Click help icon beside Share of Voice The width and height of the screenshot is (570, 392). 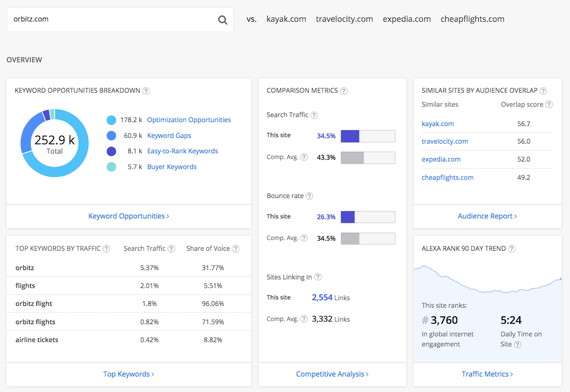tap(235, 249)
